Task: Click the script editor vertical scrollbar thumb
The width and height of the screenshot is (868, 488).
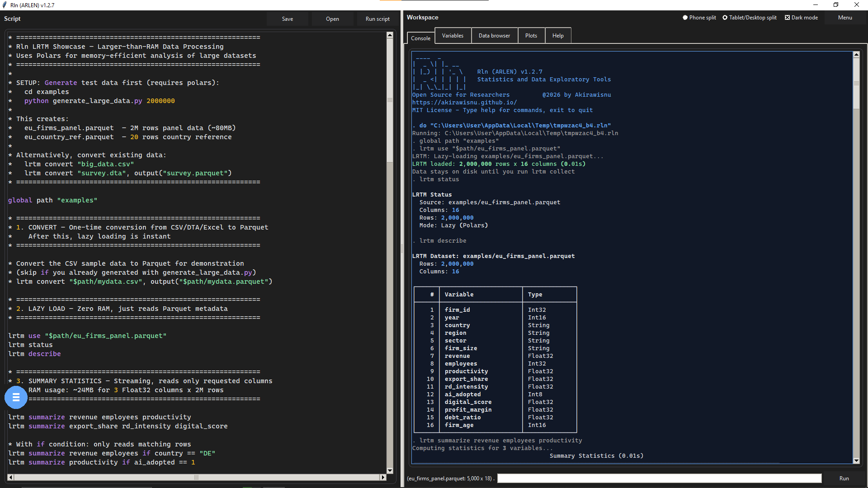Action: pos(390,100)
